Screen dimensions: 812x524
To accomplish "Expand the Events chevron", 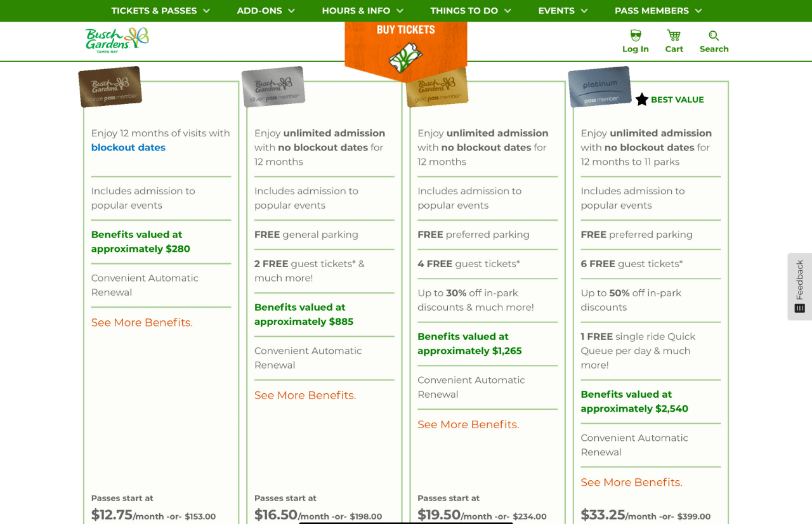I will coord(584,11).
